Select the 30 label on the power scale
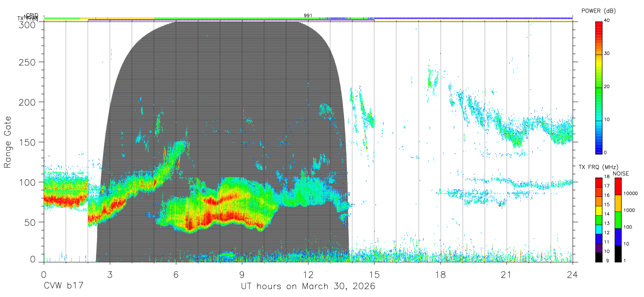Screen dimensions: 644x297 [606, 53]
